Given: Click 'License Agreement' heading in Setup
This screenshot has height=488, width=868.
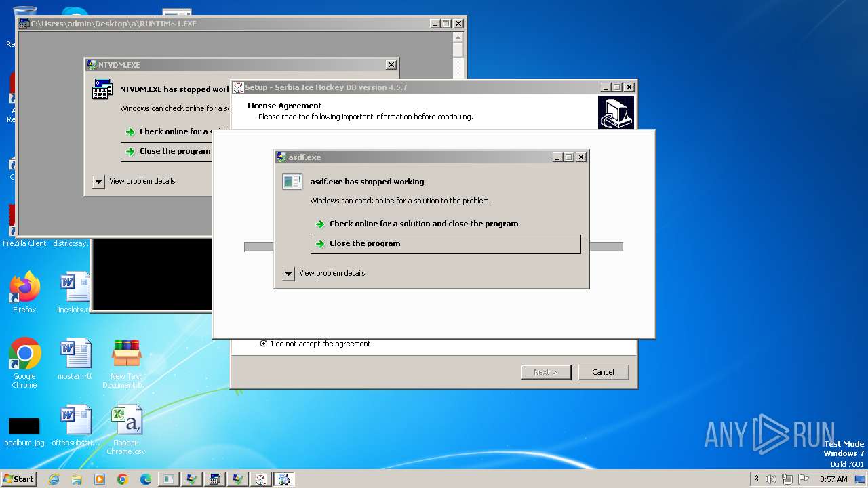Looking at the screenshot, I should point(284,106).
